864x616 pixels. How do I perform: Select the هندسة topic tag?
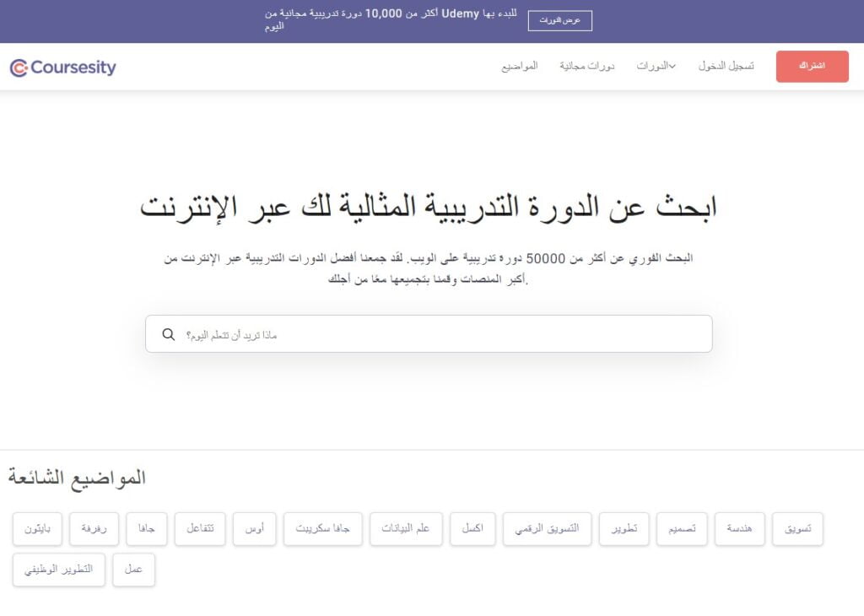tap(739, 528)
